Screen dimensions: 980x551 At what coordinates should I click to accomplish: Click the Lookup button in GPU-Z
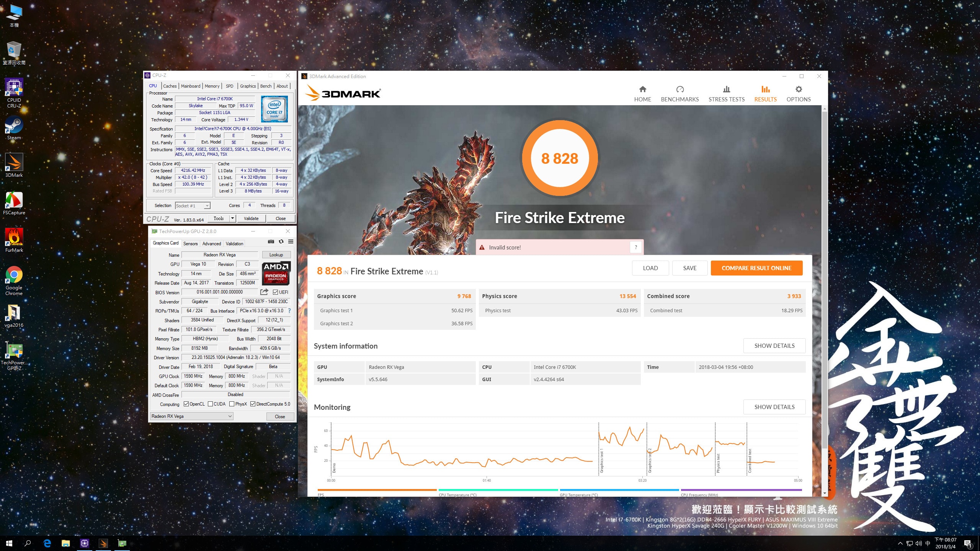pos(276,254)
